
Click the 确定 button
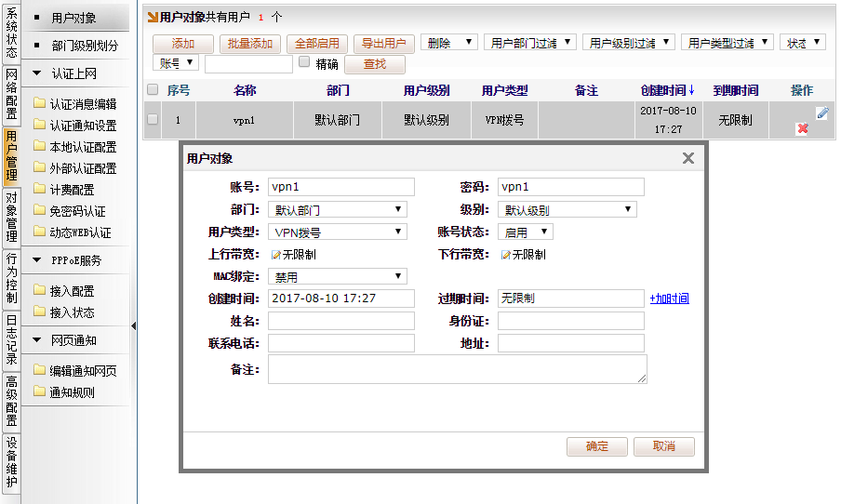(x=596, y=446)
